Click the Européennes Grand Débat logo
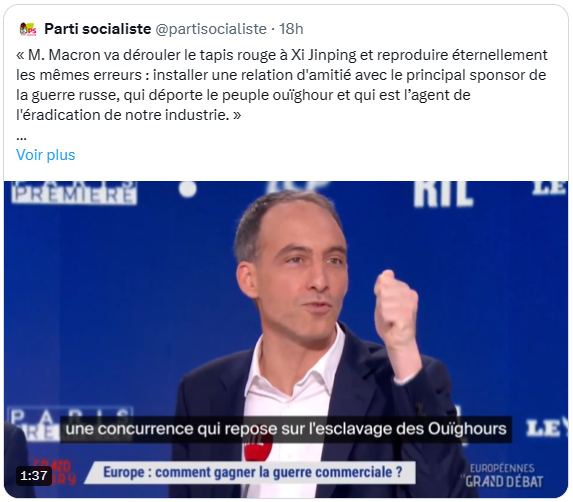 502,476
